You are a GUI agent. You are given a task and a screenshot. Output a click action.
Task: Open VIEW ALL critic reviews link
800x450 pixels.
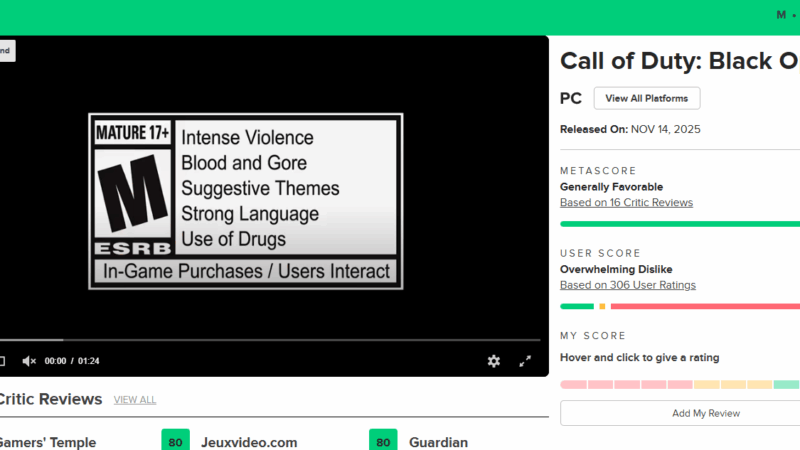(135, 400)
